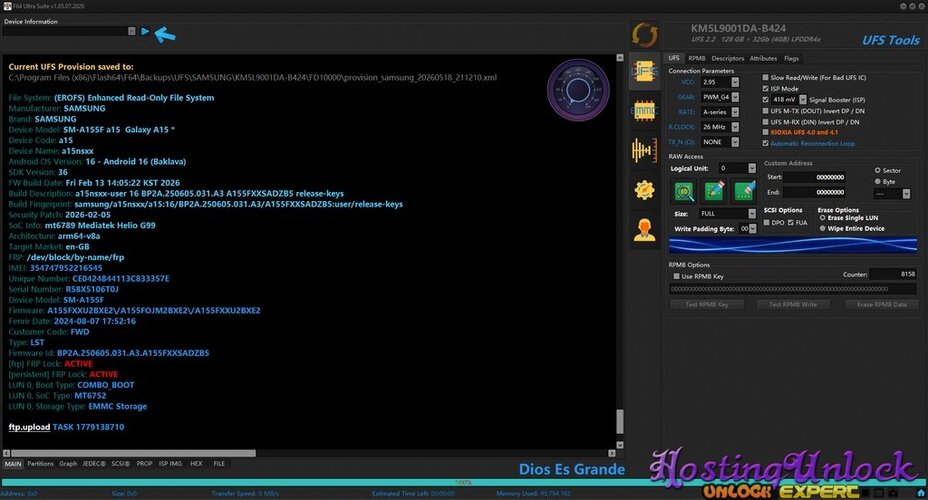Image resolution: width=928 pixels, height=500 pixels.
Task: Switch to the JEDEC bottom tab
Action: (x=94, y=464)
